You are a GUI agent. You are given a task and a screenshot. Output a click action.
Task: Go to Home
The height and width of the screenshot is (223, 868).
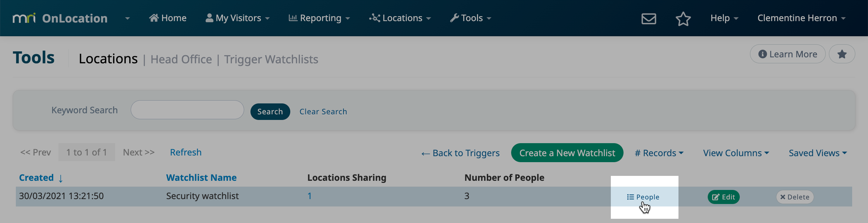click(168, 18)
